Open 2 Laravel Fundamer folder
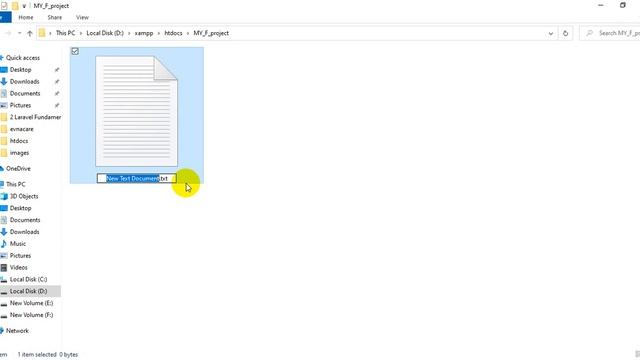The width and height of the screenshot is (640, 360). (x=36, y=117)
